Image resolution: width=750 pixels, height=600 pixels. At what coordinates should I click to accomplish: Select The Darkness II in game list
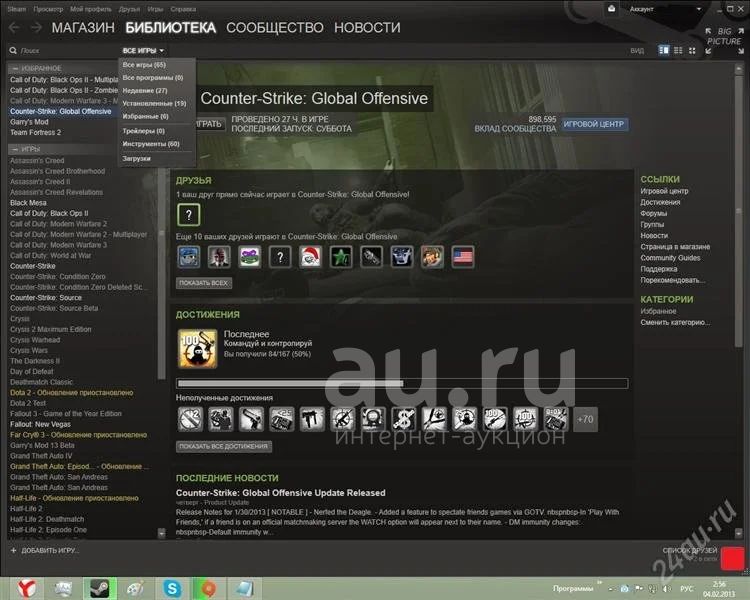tap(35, 361)
